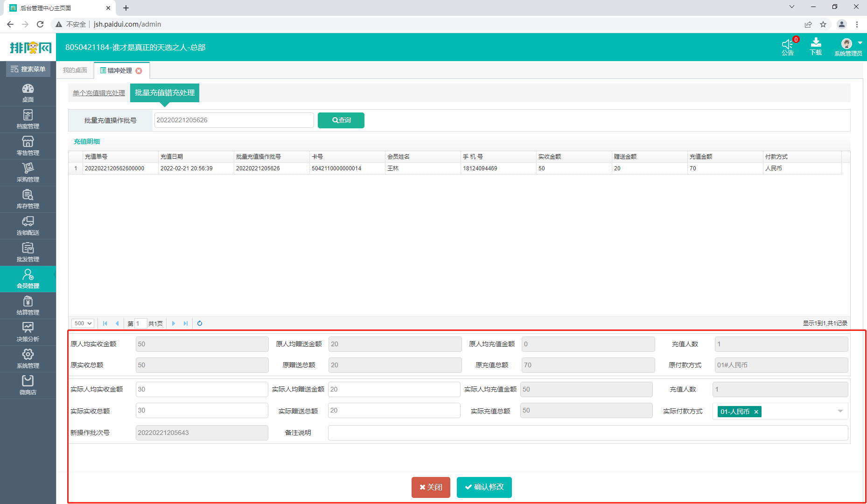Click the 会员姓名 column header
The width and height of the screenshot is (867, 504).
click(423, 157)
